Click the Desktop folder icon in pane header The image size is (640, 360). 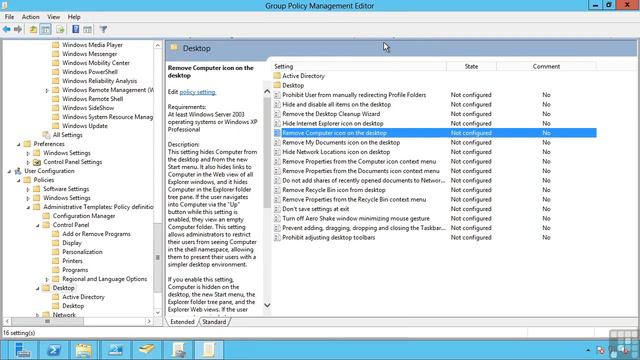[x=174, y=48]
